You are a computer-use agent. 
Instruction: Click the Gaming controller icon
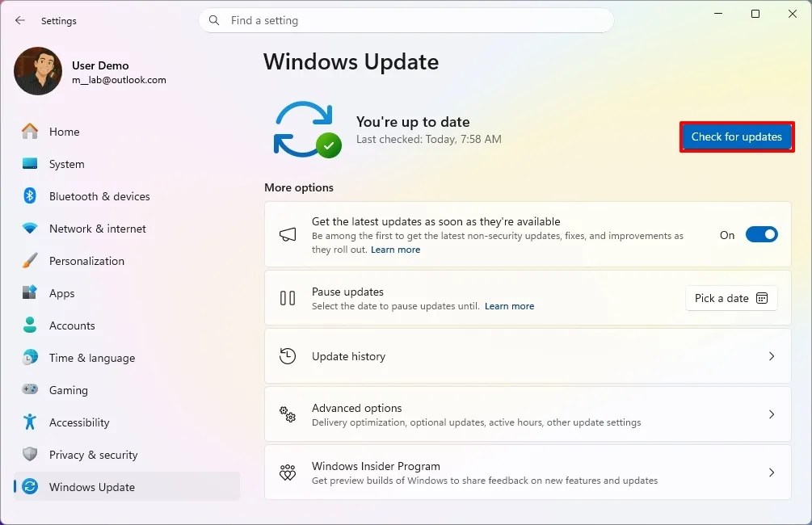coord(30,388)
